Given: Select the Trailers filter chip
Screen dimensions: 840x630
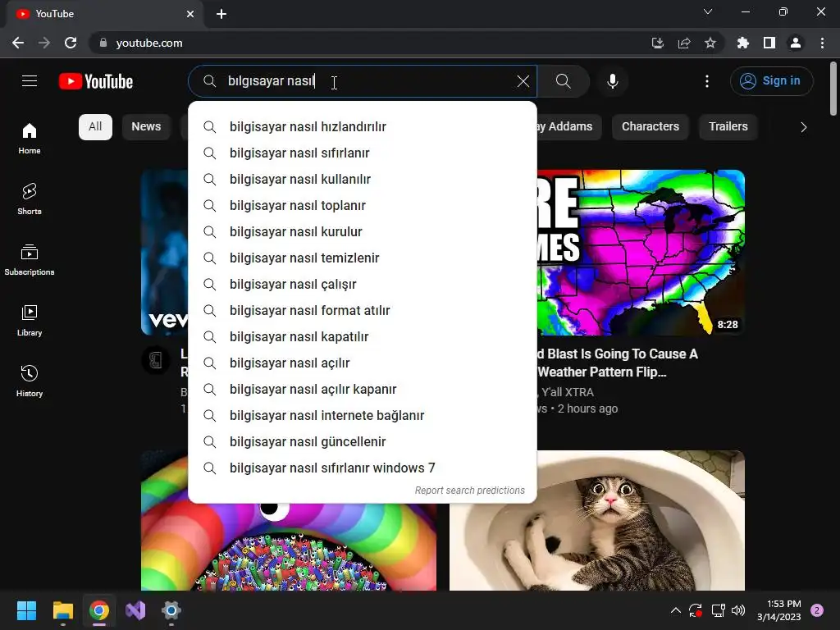Looking at the screenshot, I should pyautogui.click(x=728, y=127).
